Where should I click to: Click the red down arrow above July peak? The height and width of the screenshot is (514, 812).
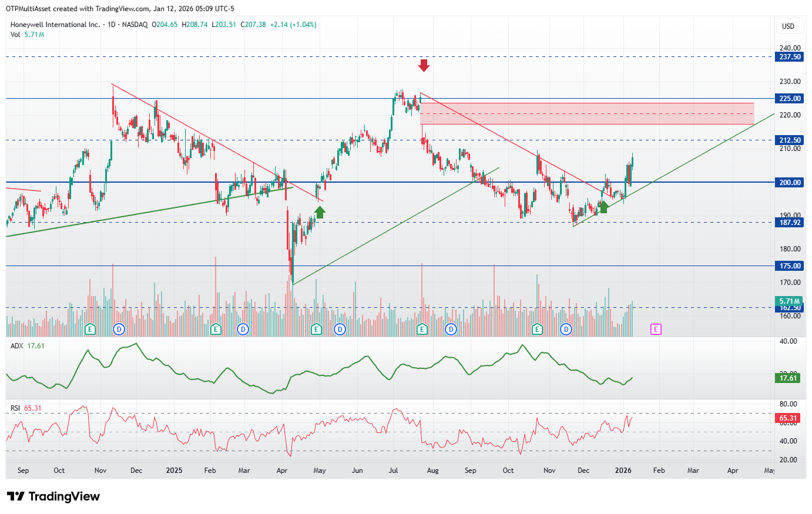[424, 65]
